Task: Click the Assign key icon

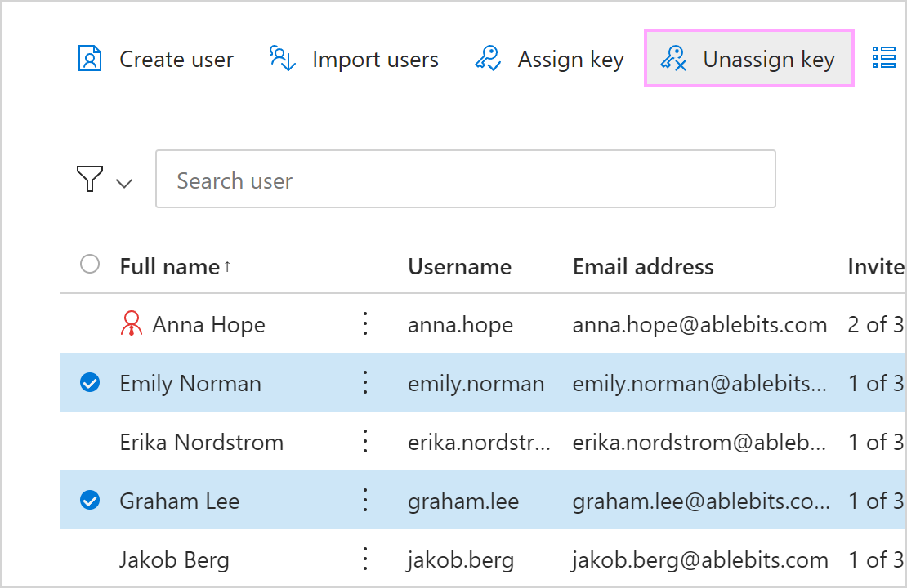Action: (x=488, y=59)
